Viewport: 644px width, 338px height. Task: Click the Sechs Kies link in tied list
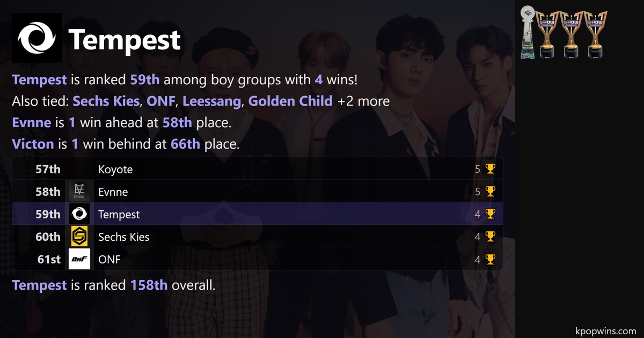tap(106, 101)
